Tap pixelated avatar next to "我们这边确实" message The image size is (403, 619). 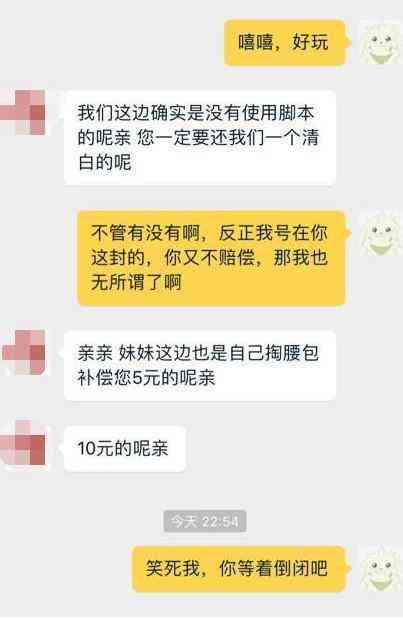click(22, 113)
